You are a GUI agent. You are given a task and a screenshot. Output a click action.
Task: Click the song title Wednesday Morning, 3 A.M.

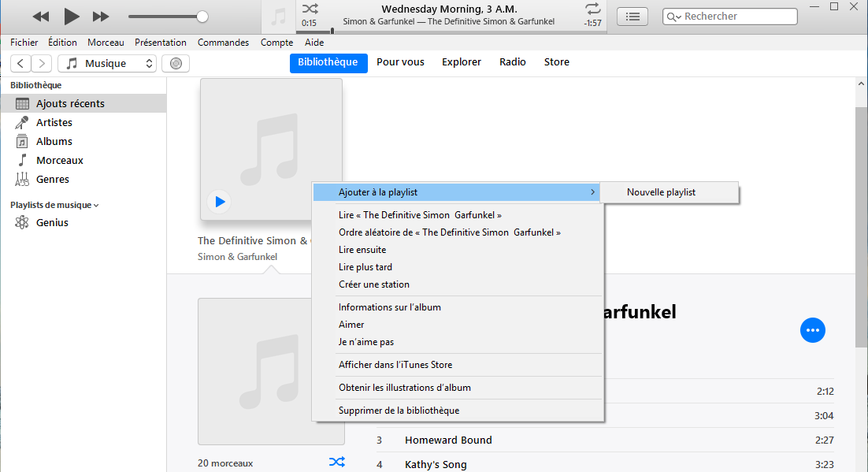(x=449, y=9)
